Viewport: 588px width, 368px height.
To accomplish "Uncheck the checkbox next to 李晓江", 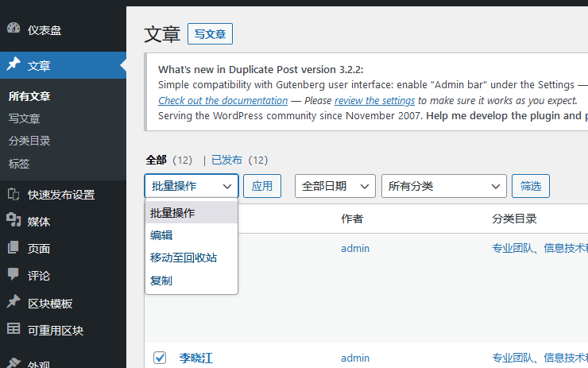I will [160, 358].
